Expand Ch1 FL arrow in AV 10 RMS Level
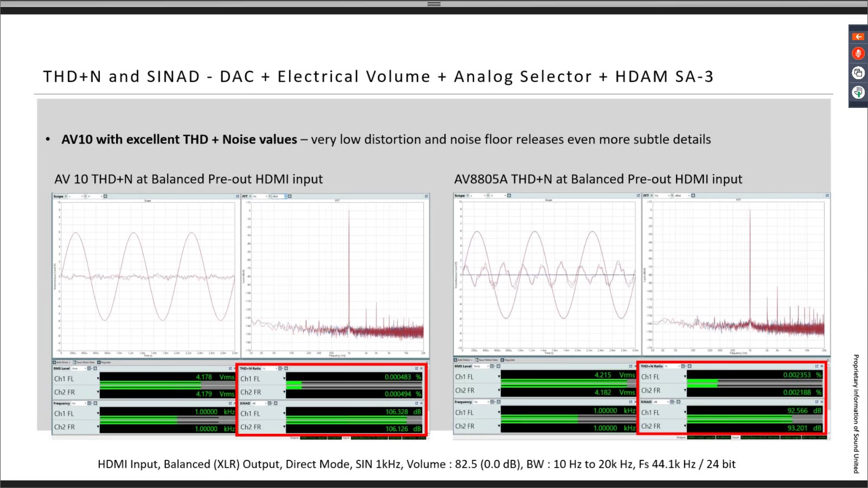Screen dimensions: 868x488 [x=98, y=377]
